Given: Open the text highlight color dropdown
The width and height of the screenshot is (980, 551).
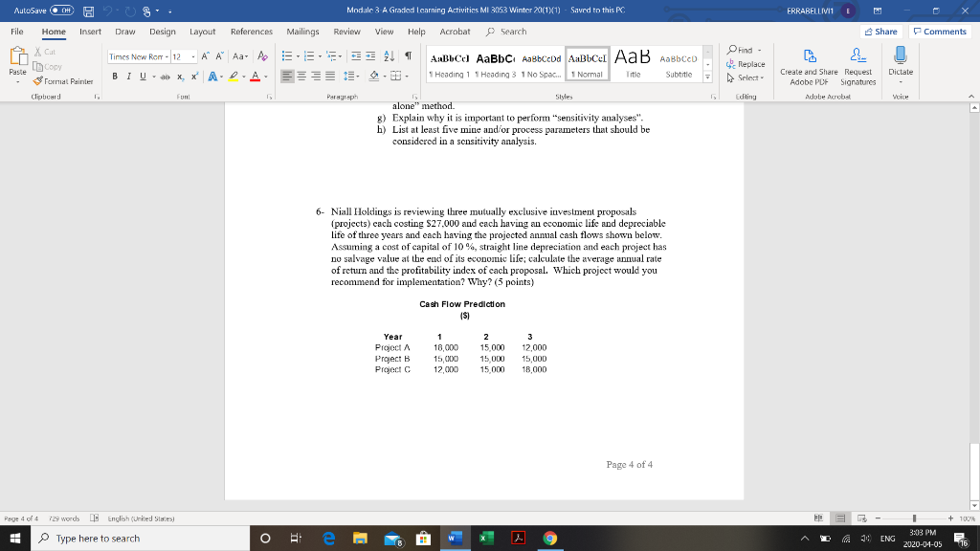Looking at the screenshot, I should click(243, 77).
